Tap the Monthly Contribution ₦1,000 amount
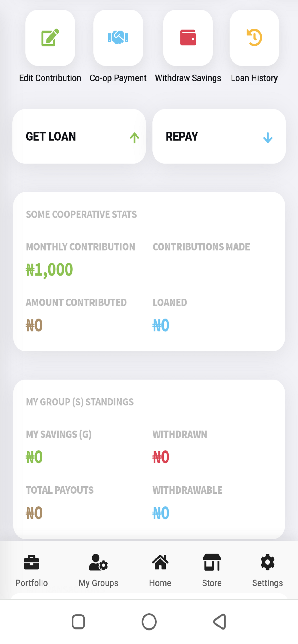The height and width of the screenshot is (644, 298). pos(49,270)
